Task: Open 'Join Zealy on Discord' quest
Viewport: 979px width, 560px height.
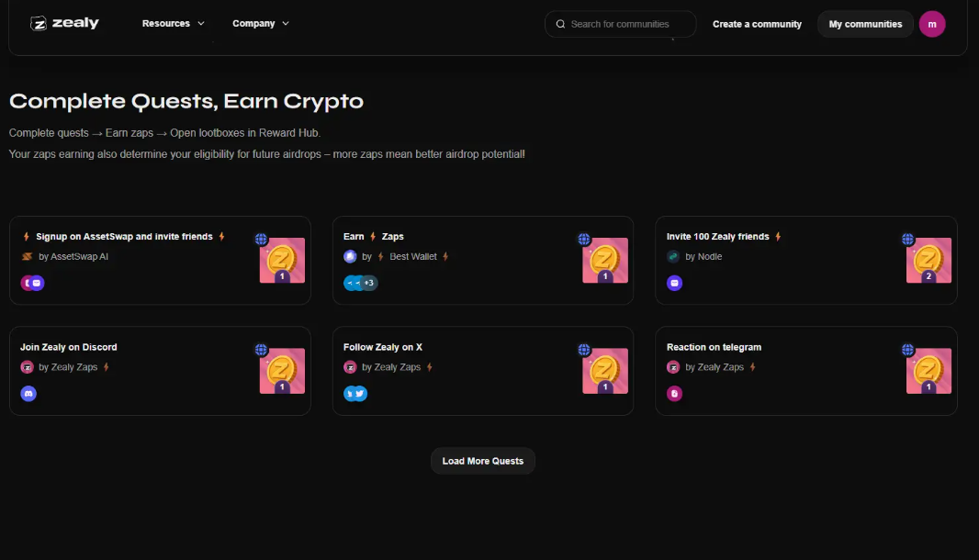Action: tap(68, 347)
